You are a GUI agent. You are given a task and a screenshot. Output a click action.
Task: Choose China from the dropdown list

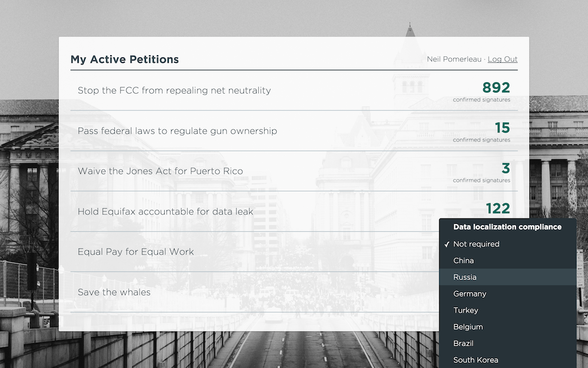tap(508, 260)
